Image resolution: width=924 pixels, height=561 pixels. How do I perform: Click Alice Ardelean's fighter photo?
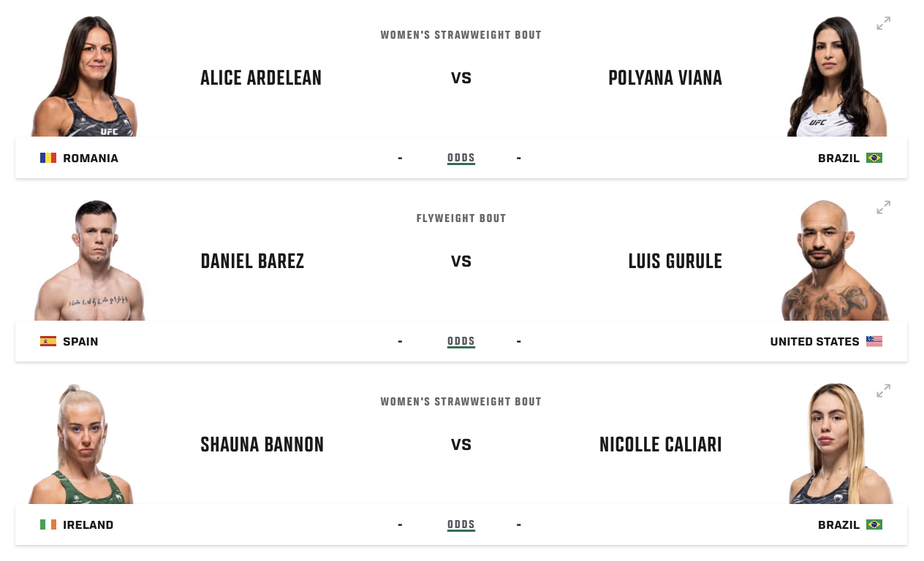[86, 79]
